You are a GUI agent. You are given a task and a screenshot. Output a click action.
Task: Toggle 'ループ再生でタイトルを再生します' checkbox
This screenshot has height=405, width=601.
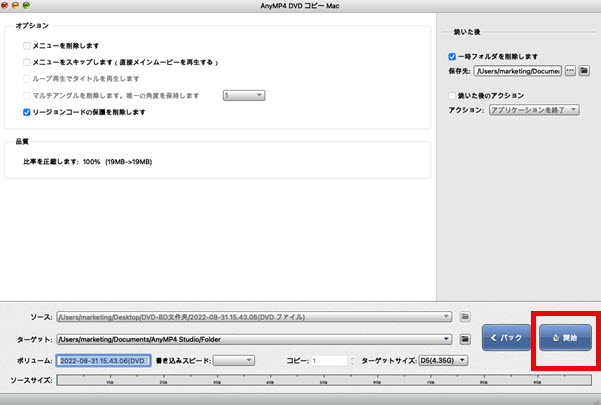point(26,79)
